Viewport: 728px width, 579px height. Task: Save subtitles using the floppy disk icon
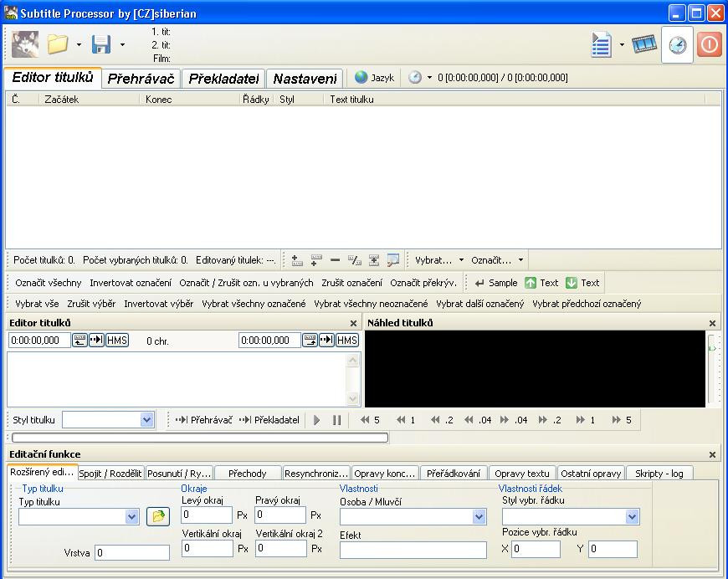[101, 44]
